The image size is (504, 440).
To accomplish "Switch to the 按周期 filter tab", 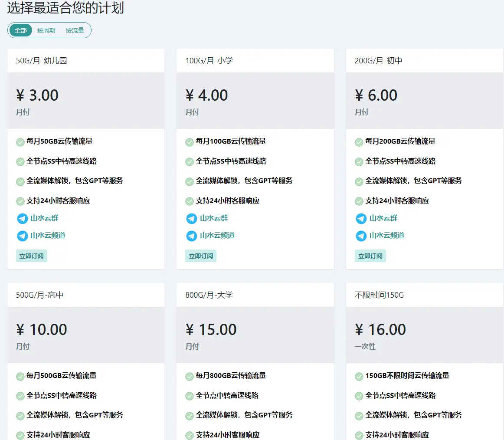I will 46,30.
